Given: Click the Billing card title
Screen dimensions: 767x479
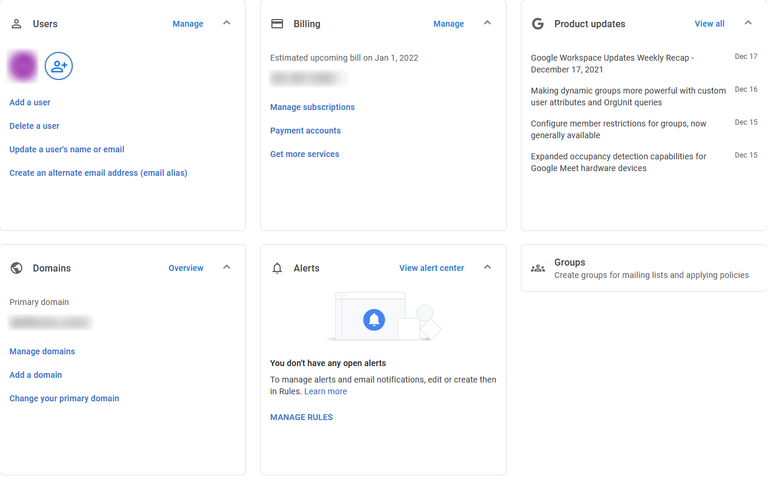Looking at the screenshot, I should pyautogui.click(x=307, y=23).
